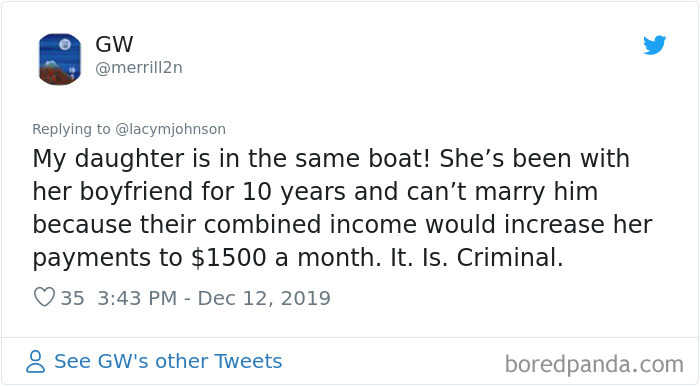Screen dimensions: 700x386
Task: Click the display name GW
Action: pyautogui.click(x=114, y=44)
